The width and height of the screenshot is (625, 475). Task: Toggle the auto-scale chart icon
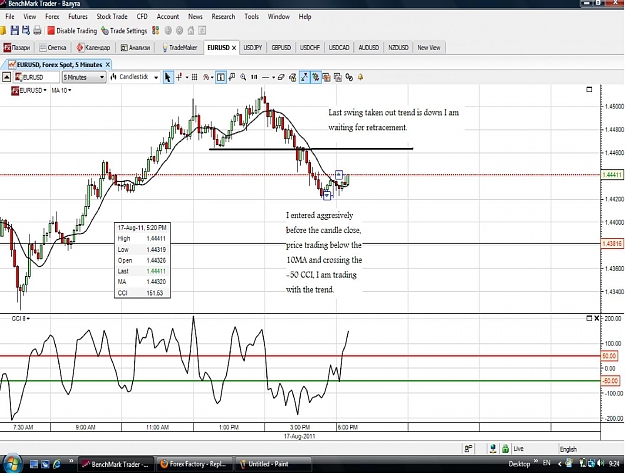coord(304,77)
